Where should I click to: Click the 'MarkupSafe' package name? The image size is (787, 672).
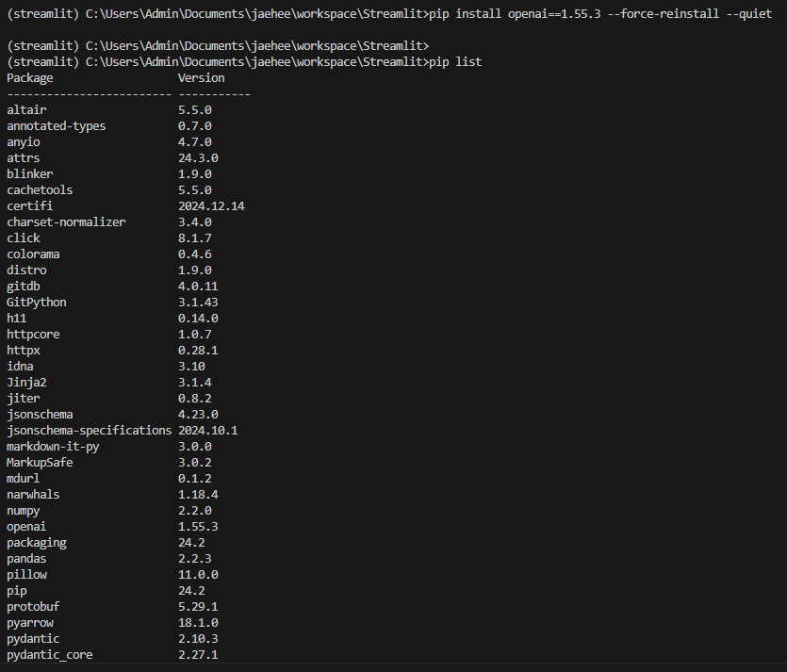40,463
